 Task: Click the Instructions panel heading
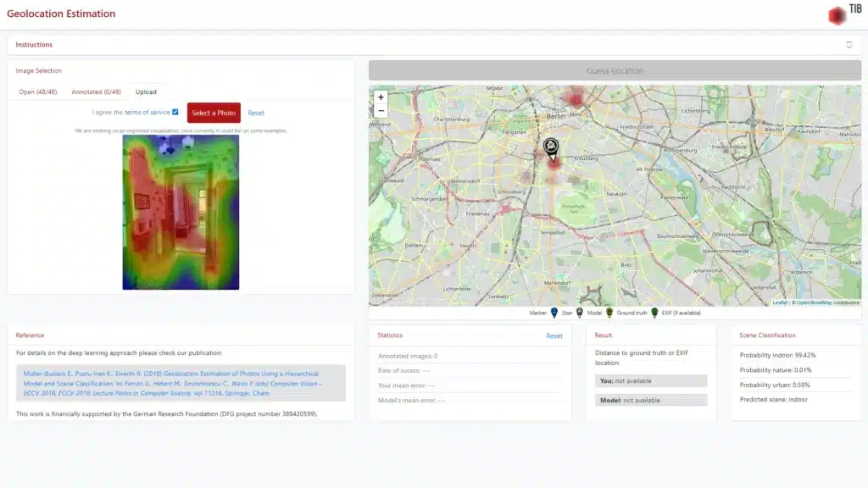pos(34,45)
